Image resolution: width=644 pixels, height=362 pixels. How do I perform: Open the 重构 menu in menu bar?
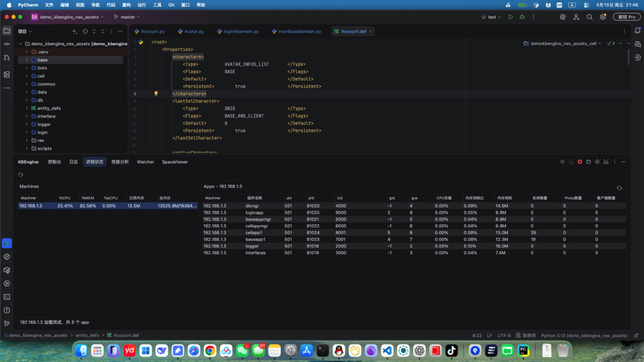126,5
